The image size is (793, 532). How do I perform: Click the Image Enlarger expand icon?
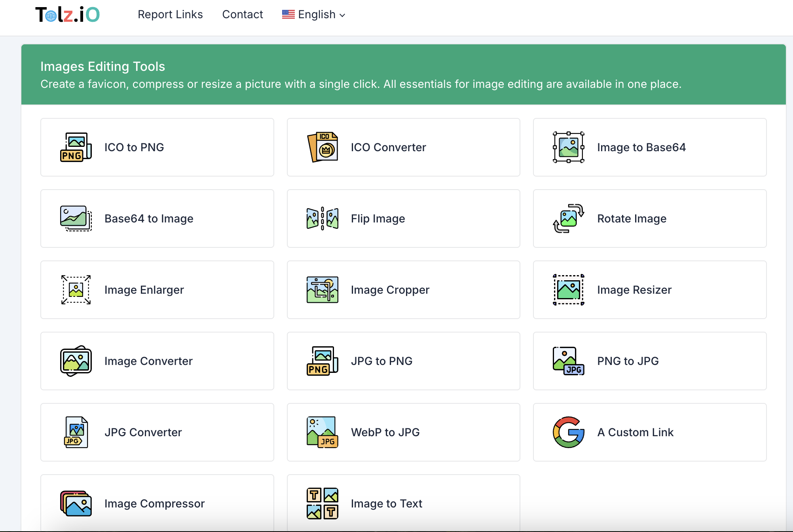76,290
